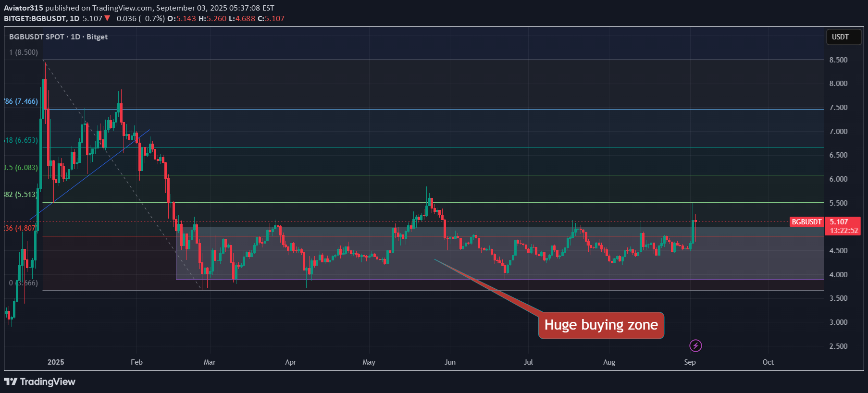Click the 4.500 price axis value
The height and width of the screenshot is (393, 868).
click(838, 251)
